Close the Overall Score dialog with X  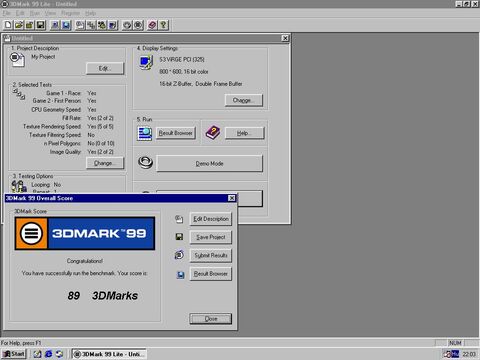232,198
